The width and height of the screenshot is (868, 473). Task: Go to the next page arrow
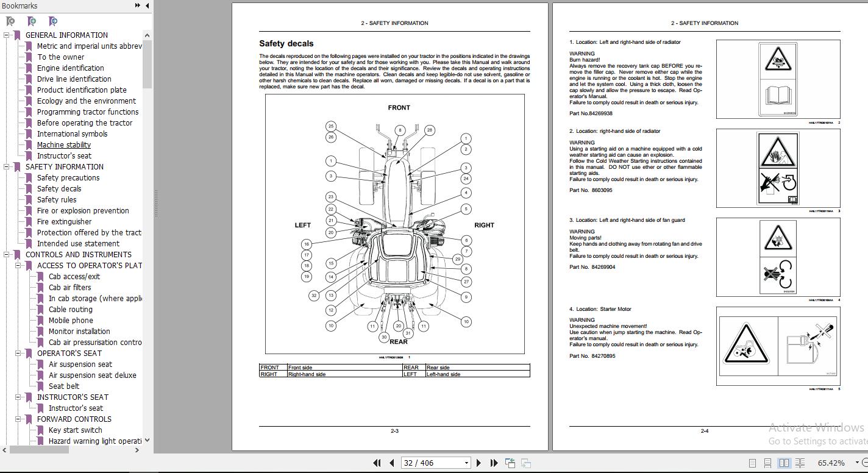(478, 463)
